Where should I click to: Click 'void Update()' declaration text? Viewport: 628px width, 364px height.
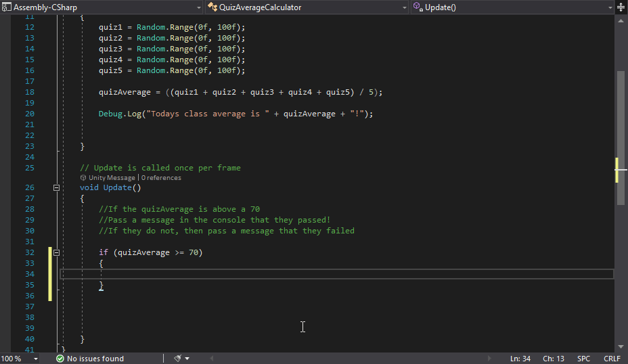click(110, 187)
